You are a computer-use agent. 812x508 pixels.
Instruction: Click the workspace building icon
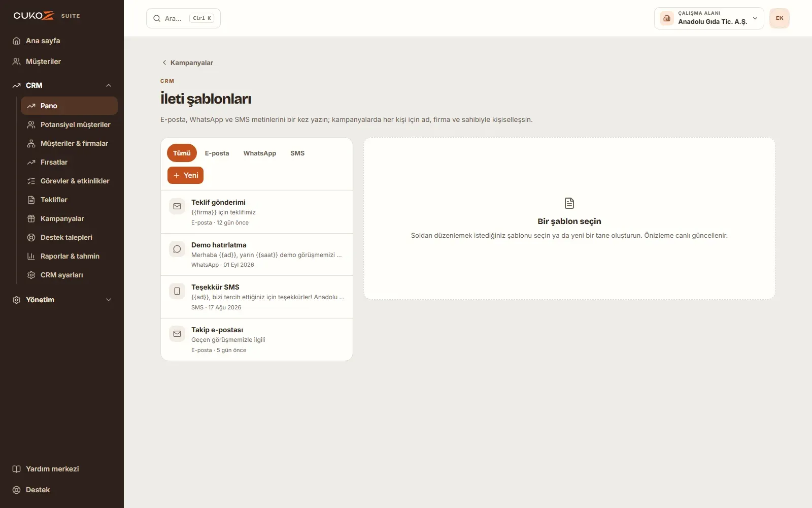click(667, 18)
